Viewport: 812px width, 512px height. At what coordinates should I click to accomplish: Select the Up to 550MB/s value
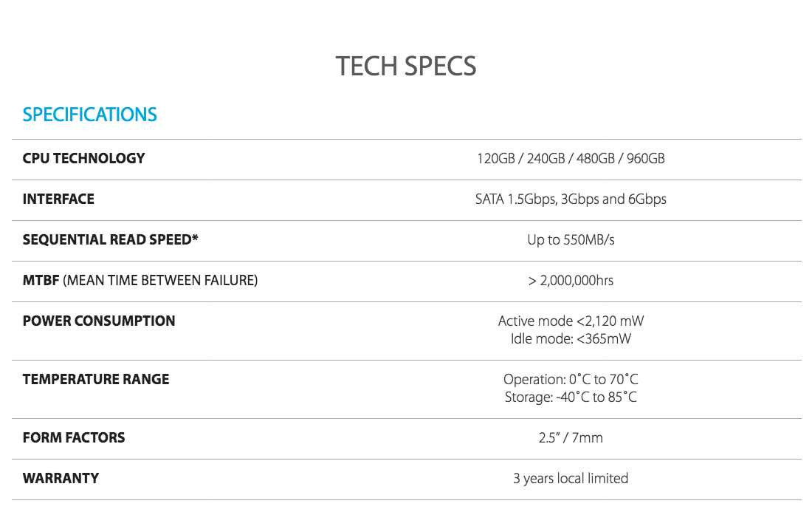point(571,239)
